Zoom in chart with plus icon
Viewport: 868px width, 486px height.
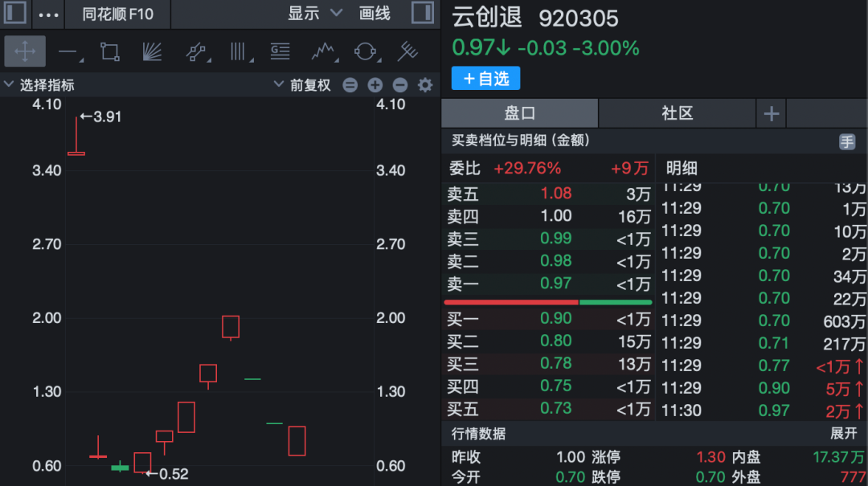point(375,84)
